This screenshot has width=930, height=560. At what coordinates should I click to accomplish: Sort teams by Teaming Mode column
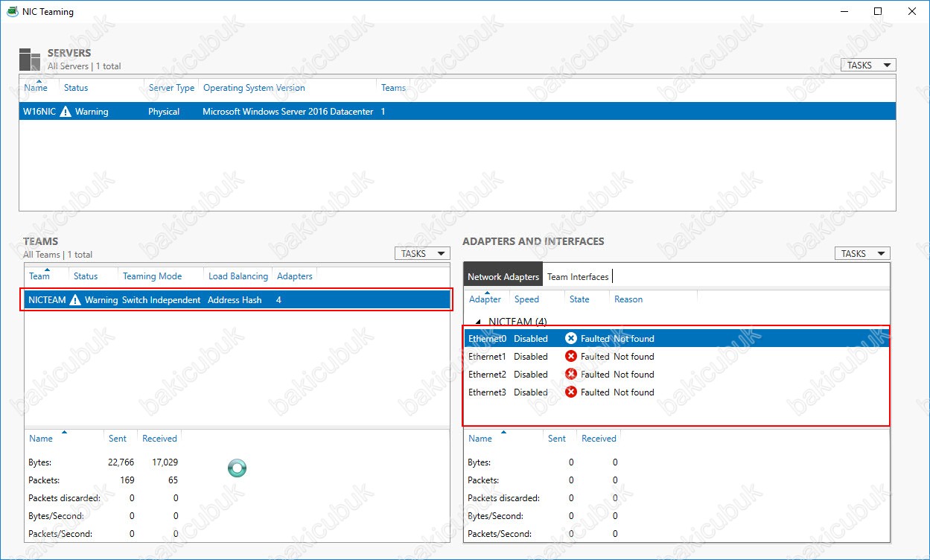[152, 276]
